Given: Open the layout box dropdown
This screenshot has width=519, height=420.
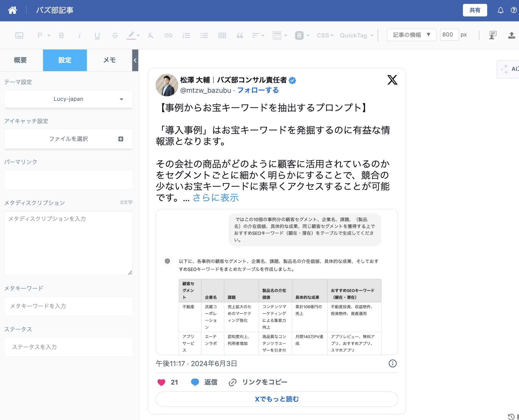Looking at the screenshot, I should [280, 35].
